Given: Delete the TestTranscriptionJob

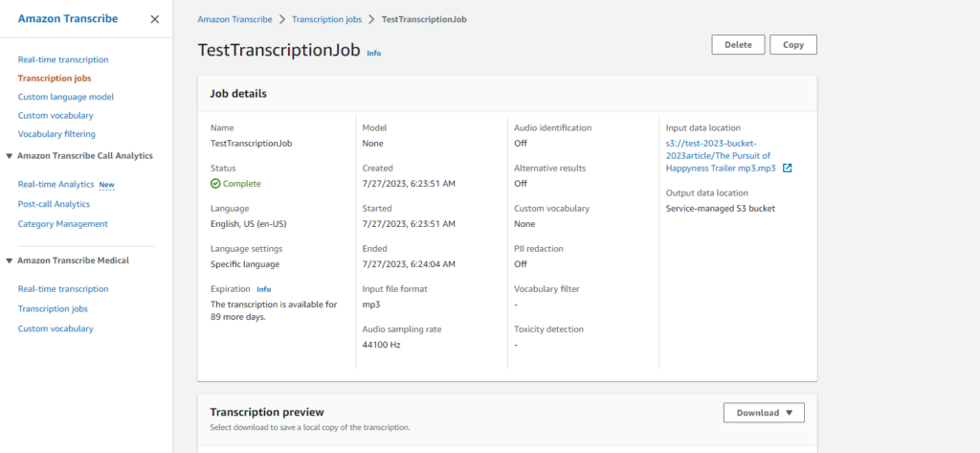Looking at the screenshot, I should 738,45.
